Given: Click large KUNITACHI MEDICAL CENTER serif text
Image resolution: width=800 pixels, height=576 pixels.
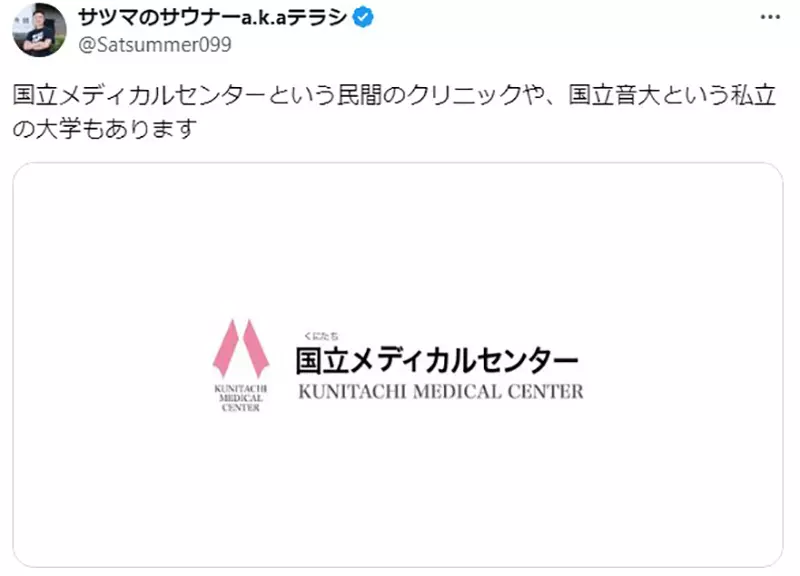Looking at the screenshot, I should click(x=441, y=392).
